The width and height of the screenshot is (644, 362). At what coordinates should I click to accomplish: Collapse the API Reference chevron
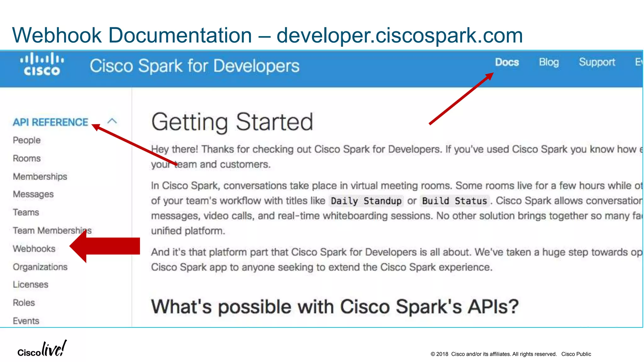coord(112,121)
